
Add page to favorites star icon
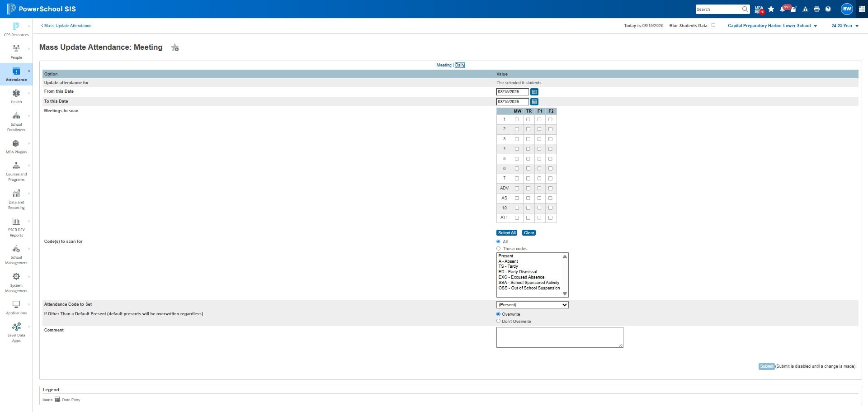click(x=175, y=47)
